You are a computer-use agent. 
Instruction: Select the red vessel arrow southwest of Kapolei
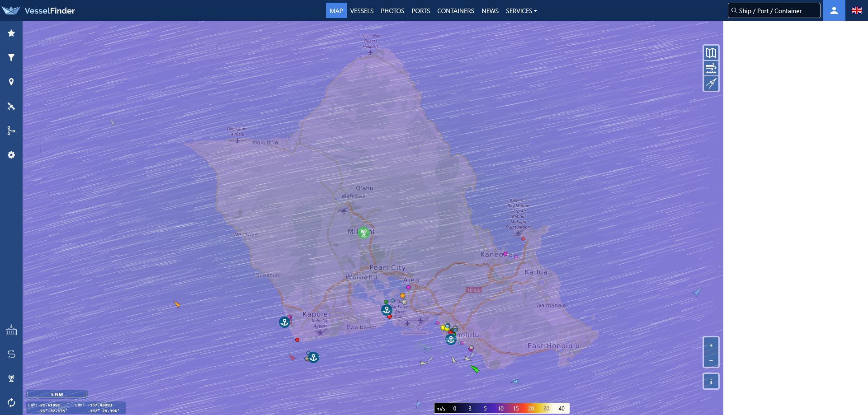click(292, 357)
